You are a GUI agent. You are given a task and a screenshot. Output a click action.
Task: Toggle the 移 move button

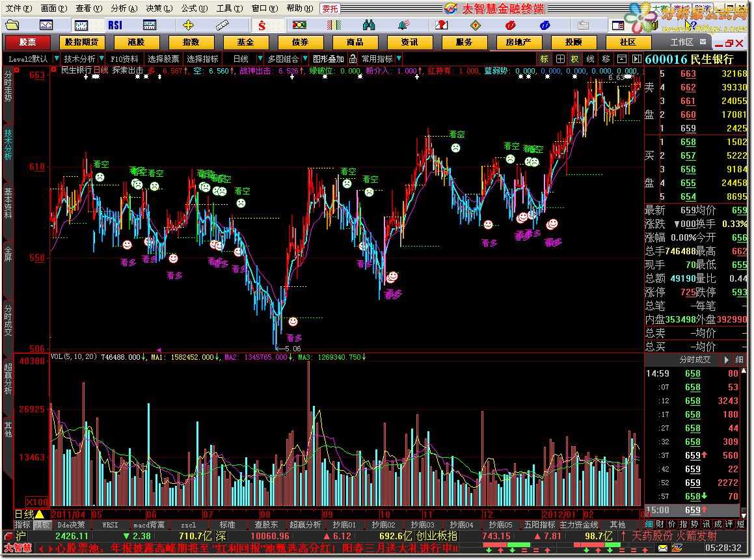click(606, 59)
